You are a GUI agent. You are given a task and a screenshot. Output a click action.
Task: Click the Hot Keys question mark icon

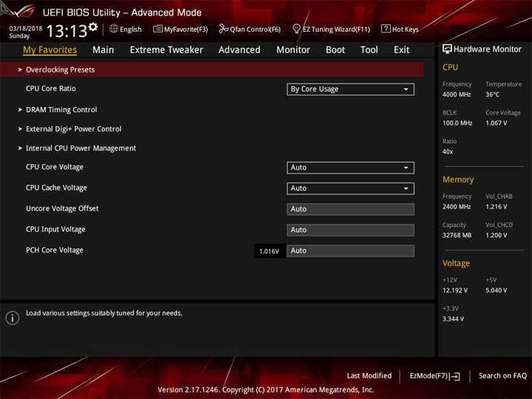pos(386,29)
